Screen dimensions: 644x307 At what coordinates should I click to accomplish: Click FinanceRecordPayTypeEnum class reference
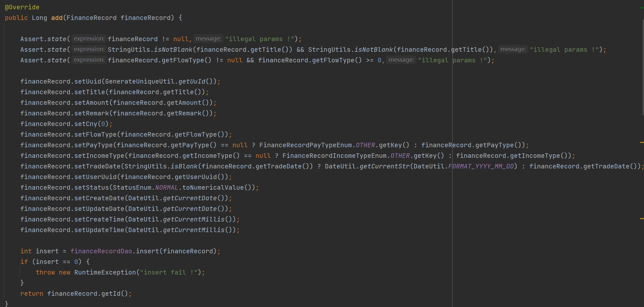pyautogui.click(x=306, y=145)
